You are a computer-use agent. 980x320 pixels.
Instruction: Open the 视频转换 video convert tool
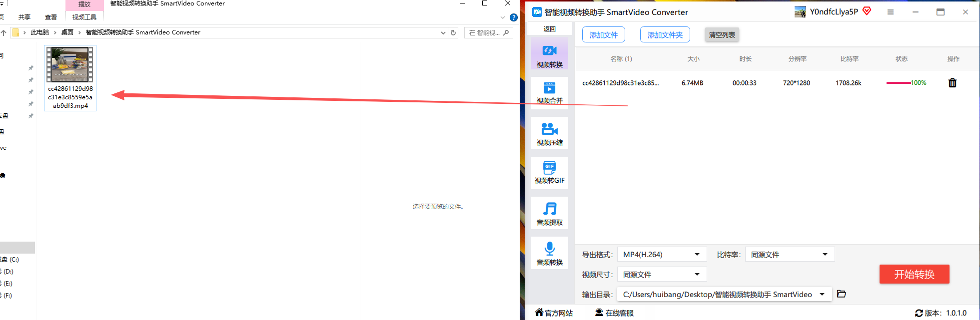tap(549, 54)
